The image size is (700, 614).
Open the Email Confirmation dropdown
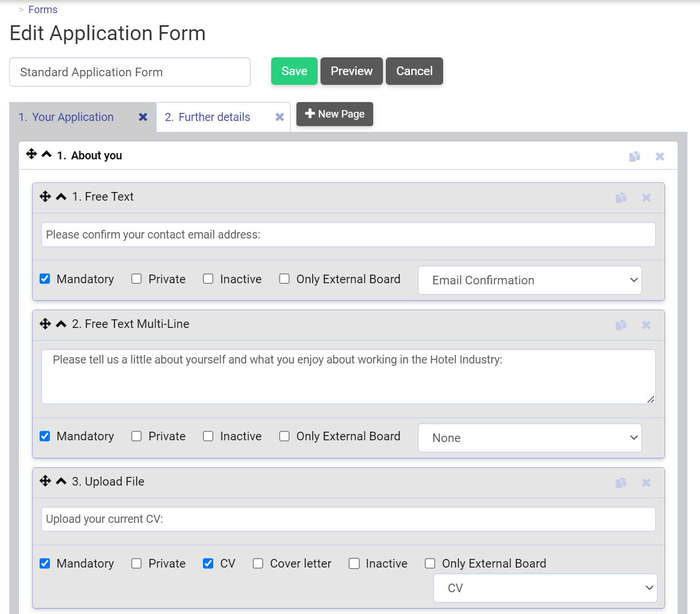529,280
